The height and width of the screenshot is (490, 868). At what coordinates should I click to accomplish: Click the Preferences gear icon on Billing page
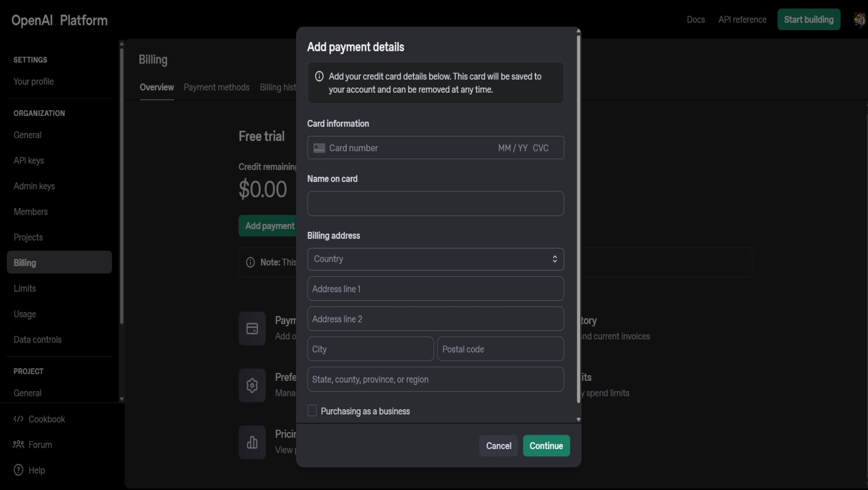click(x=252, y=385)
